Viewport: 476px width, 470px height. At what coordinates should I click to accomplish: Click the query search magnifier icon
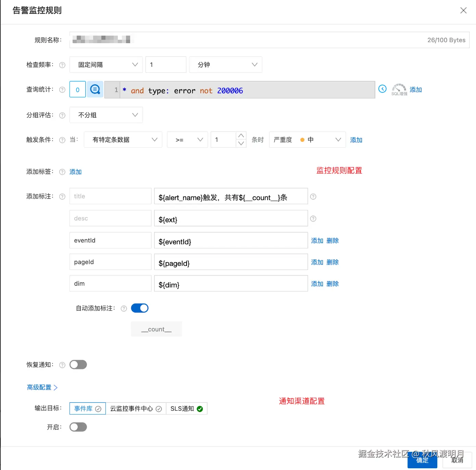[x=95, y=89]
